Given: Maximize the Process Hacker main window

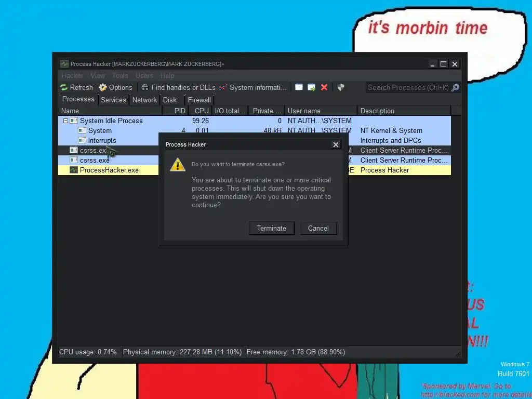Looking at the screenshot, I should point(444,64).
